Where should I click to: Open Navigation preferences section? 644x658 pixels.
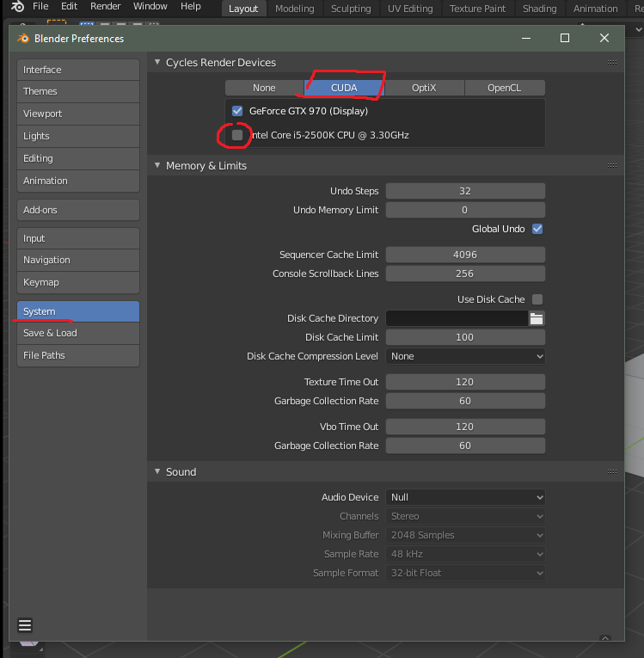click(78, 260)
